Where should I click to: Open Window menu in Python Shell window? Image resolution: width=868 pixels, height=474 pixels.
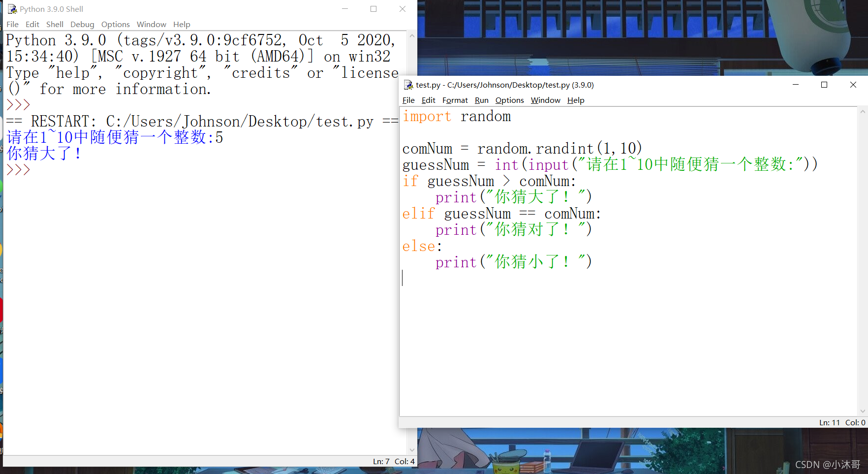pos(152,24)
